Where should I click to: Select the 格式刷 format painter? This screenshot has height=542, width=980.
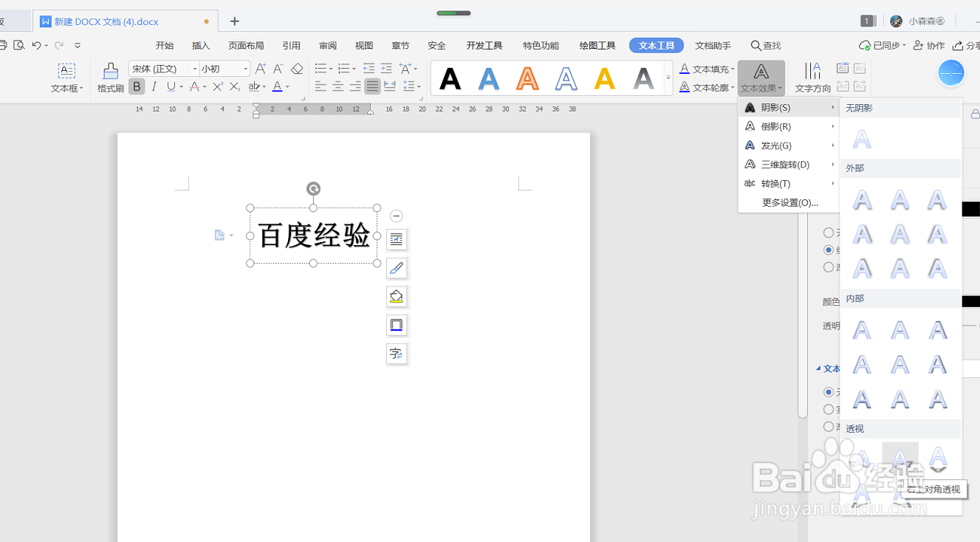coord(110,78)
